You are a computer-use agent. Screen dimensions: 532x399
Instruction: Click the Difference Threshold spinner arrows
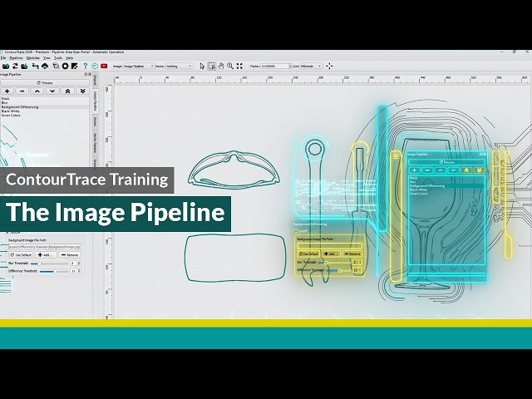[x=79, y=271]
